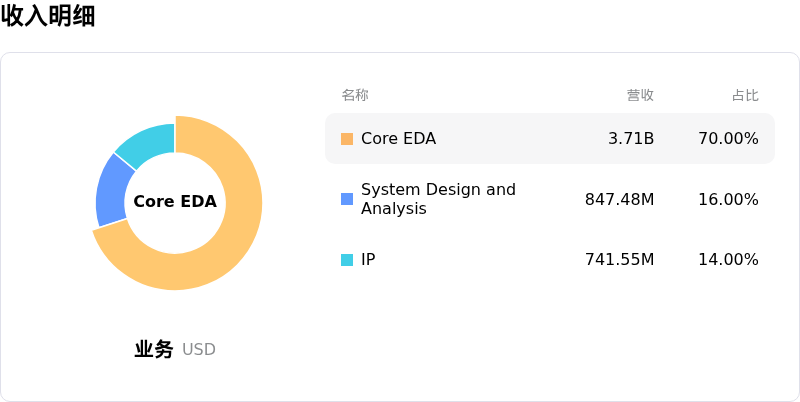The image size is (800, 402).
Task: Click the Core EDA donut center label
Action: click(175, 202)
